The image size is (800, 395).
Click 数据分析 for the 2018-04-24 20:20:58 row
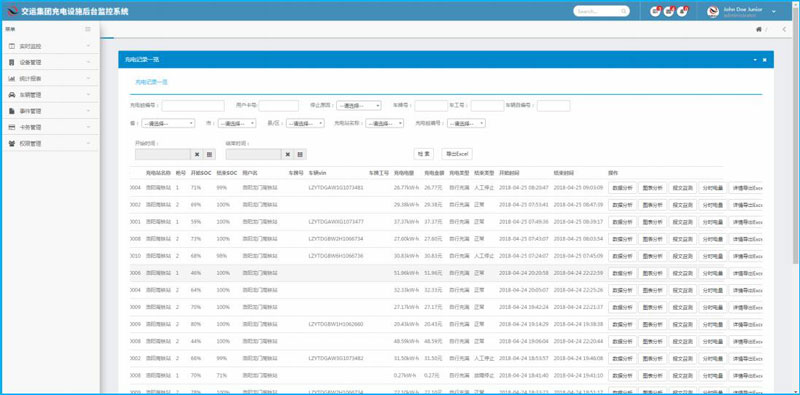point(622,273)
